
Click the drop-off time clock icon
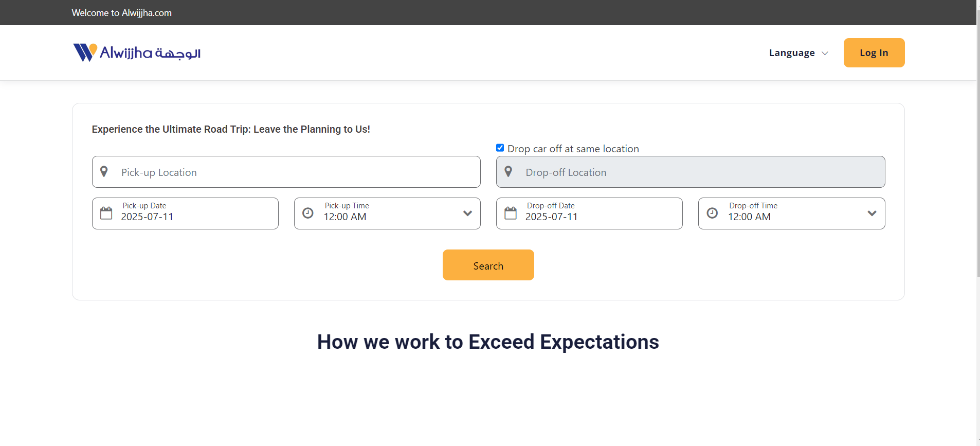click(x=712, y=213)
